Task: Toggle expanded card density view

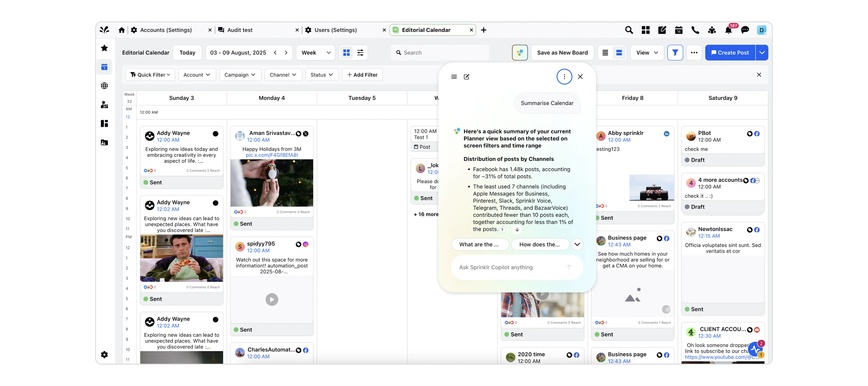Action: click(619, 53)
